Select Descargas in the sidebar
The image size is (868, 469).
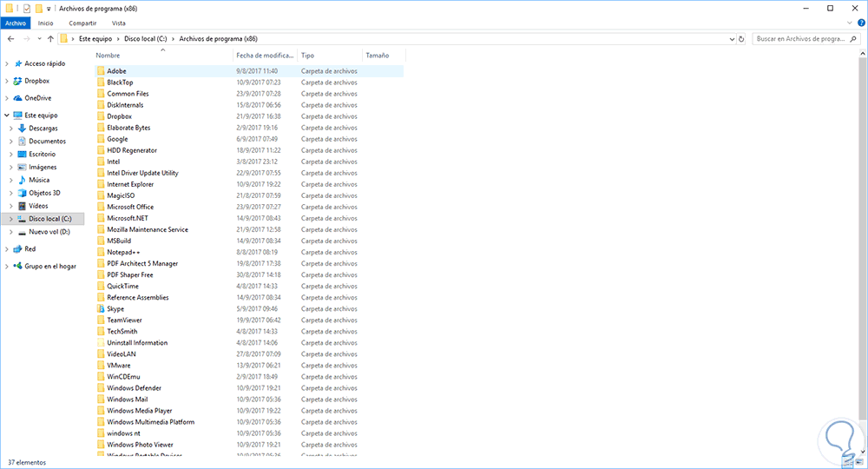pyautogui.click(x=43, y=128)
